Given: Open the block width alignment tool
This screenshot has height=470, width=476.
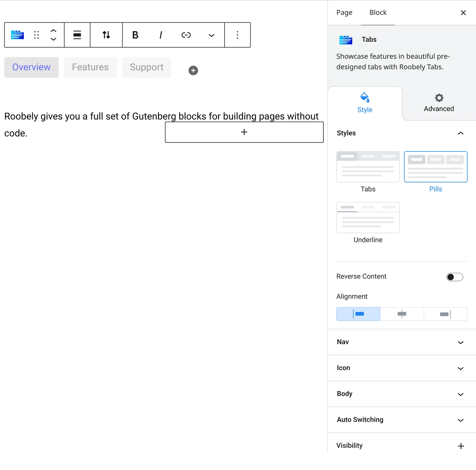Looking at the screenshot, I should [77, 35].
